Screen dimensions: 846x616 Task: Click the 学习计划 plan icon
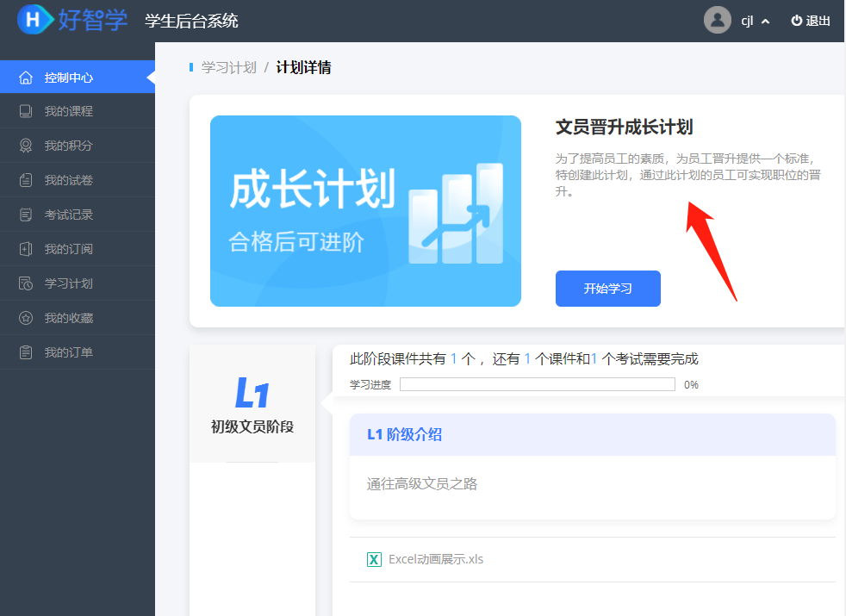pos(25,283)
